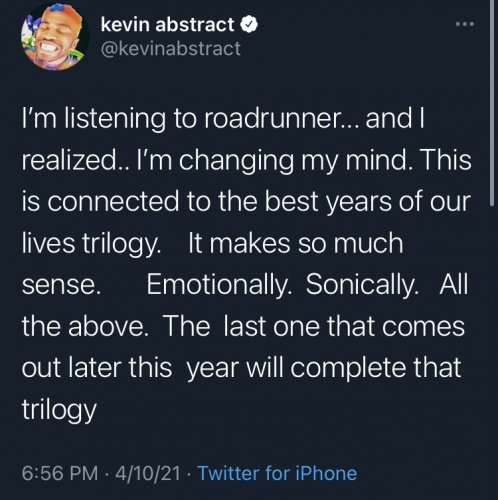Screen dimensions: 498x500
Task: Open the three-dot more options menu
Action: click(x=465, y=24)
